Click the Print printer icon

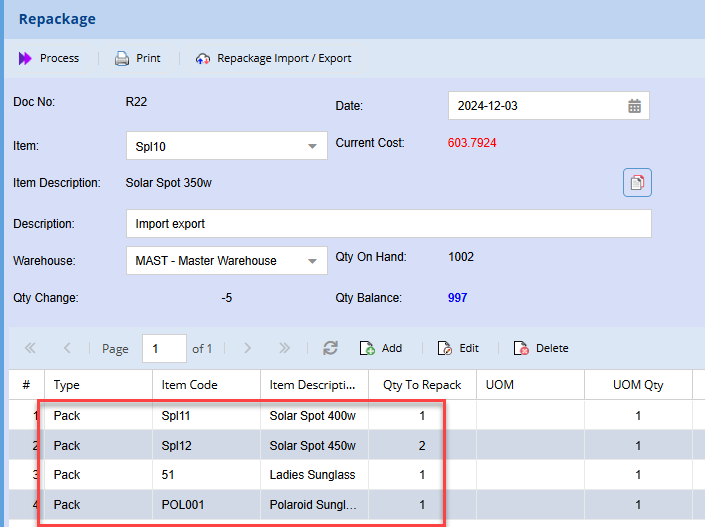click(122, 58)
